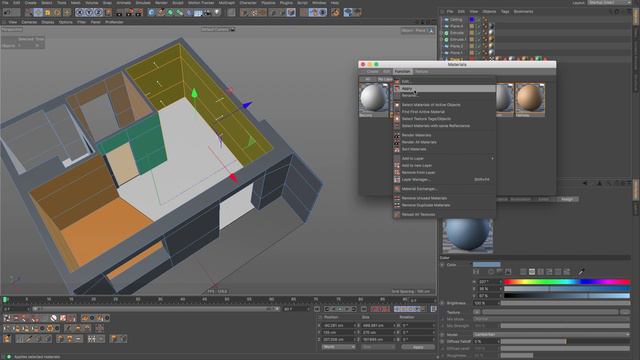This screenshot has height=360, width=640.
Task: Open the Layout dropdown at top right
Action: coord(609,2)
